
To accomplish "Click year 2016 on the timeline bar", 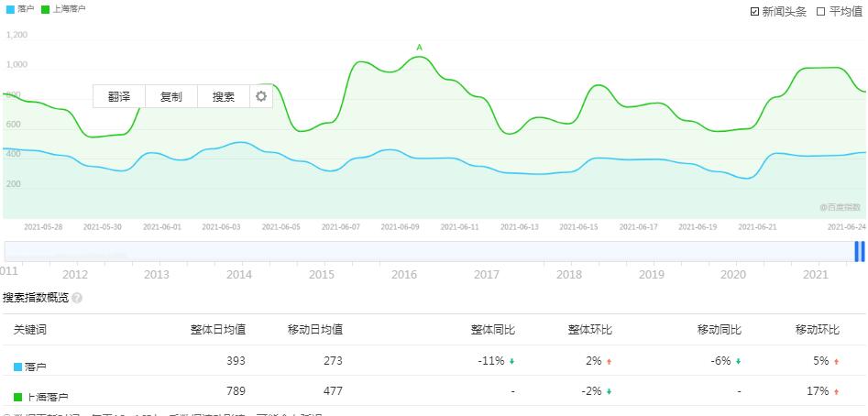I will coord(404,274).
